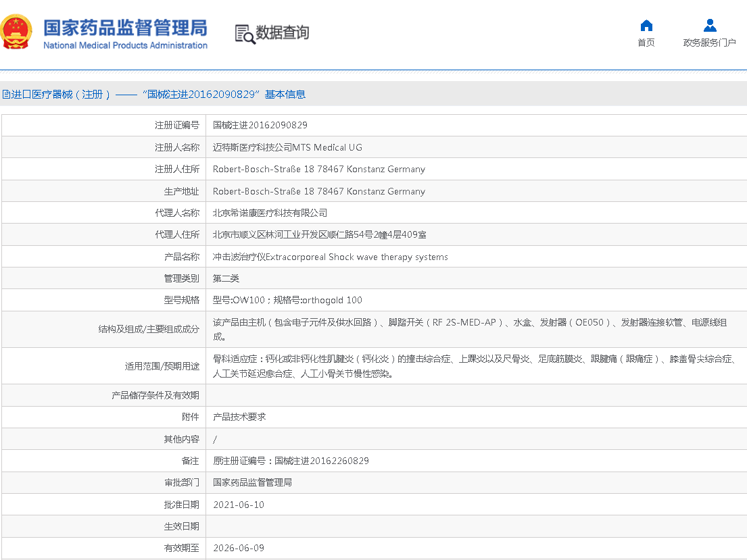Image resolution: width=747 pixels, height=560 pixels.
Task: Click the 数据查询 heading text
Action: coord(282,32)
